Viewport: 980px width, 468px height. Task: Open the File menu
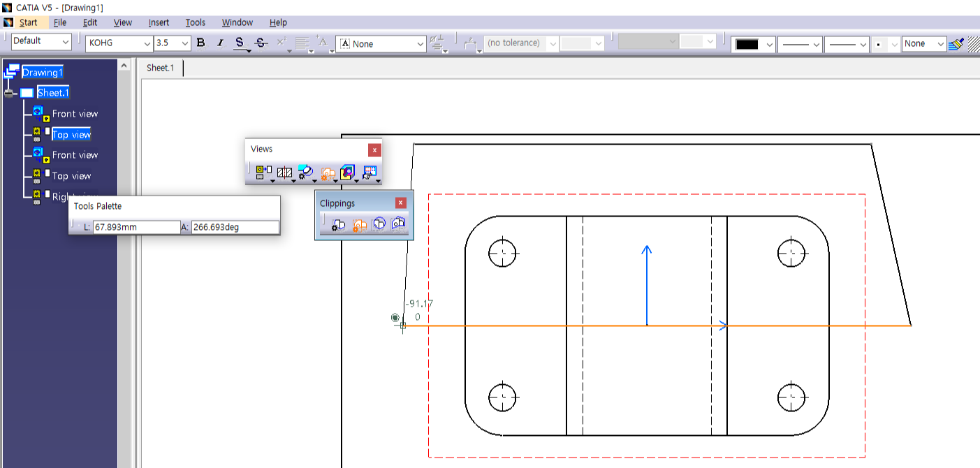tap(60, 22)
